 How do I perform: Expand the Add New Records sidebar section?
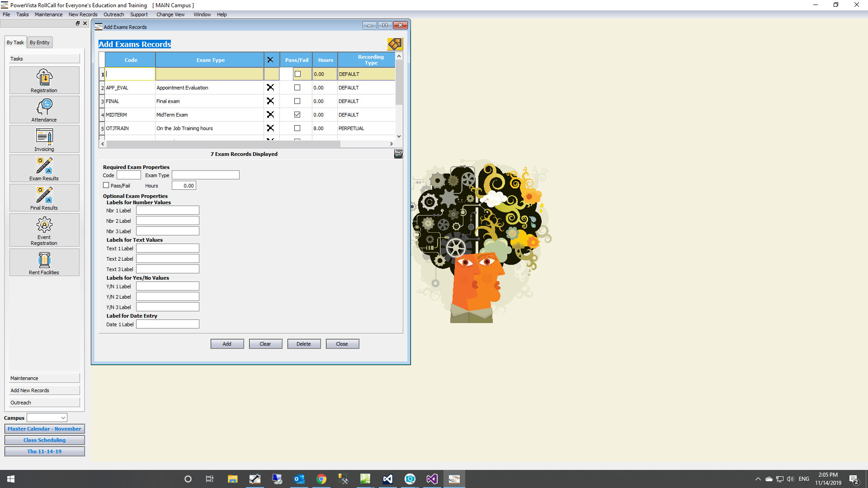(x=44, y=390)
